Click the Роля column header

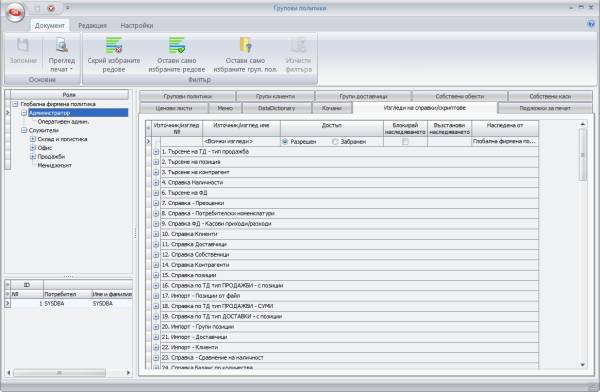point(69,95)
